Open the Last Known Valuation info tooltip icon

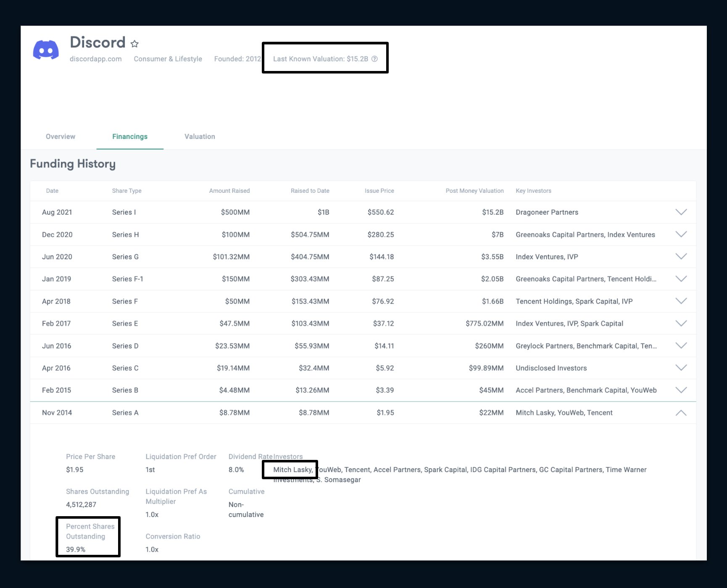(x=374, y=59)
